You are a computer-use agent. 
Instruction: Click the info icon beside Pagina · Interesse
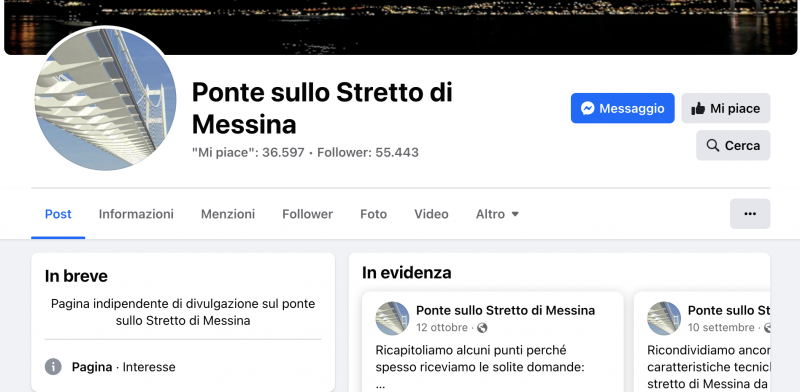pyautogui.click(x=53, y=366)
